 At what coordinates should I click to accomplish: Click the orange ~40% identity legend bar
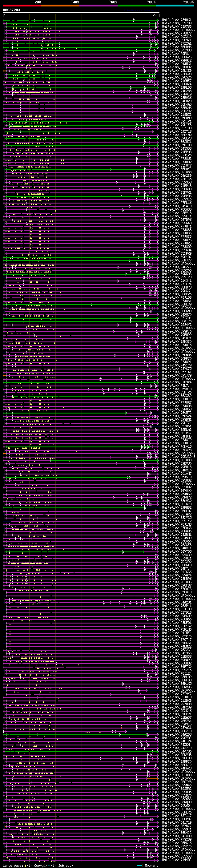pos(60,6)
